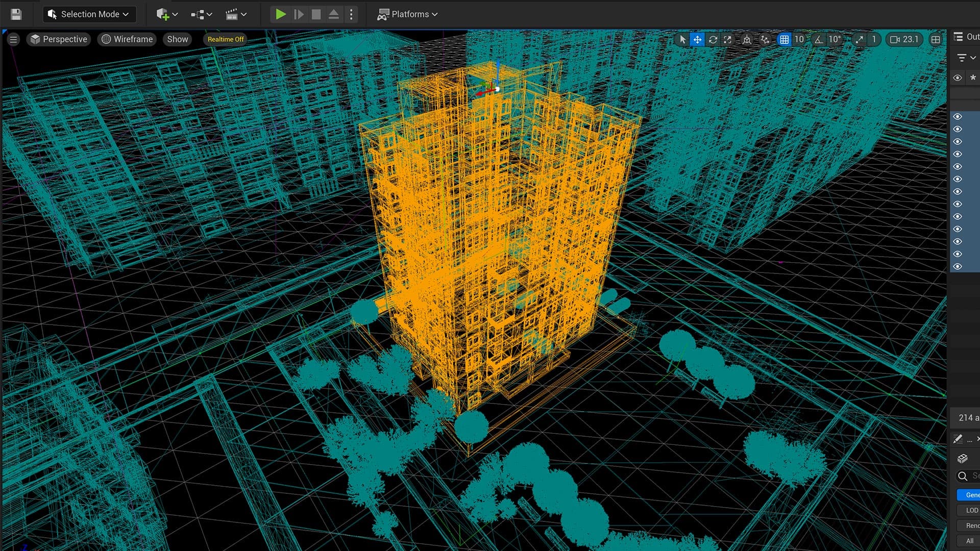The width and height of the screenshot is (980, 551).
Task: Toggle bottommost Outliner row eye visibility
Action: pyautogui.click(x=958, y=266)
